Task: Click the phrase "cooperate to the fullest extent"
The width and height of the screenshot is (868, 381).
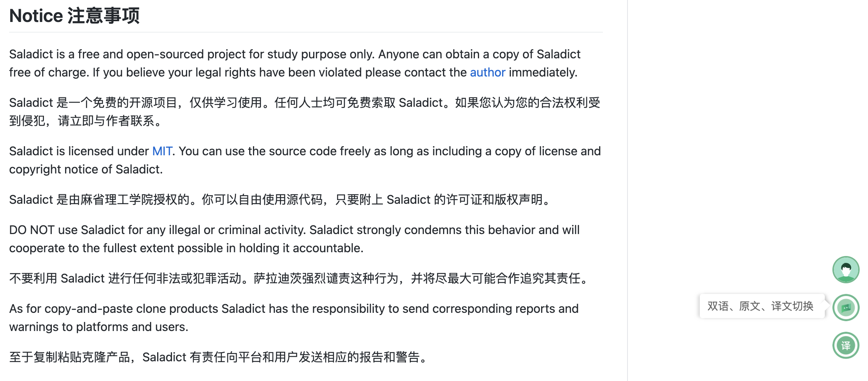Action: tap(92, 248)
